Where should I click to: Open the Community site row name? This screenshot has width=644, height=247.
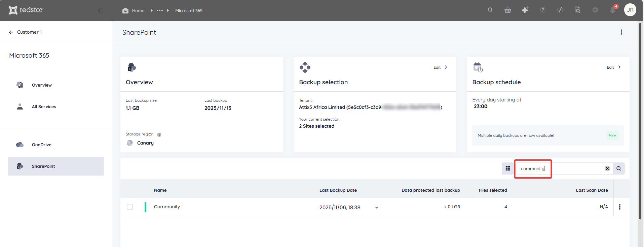click(x=167, y=207)
